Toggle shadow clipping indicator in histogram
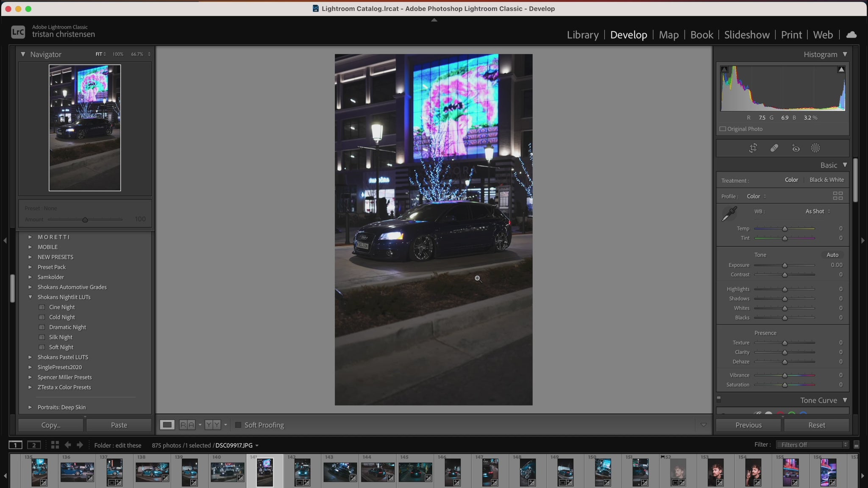 [724, 69]
